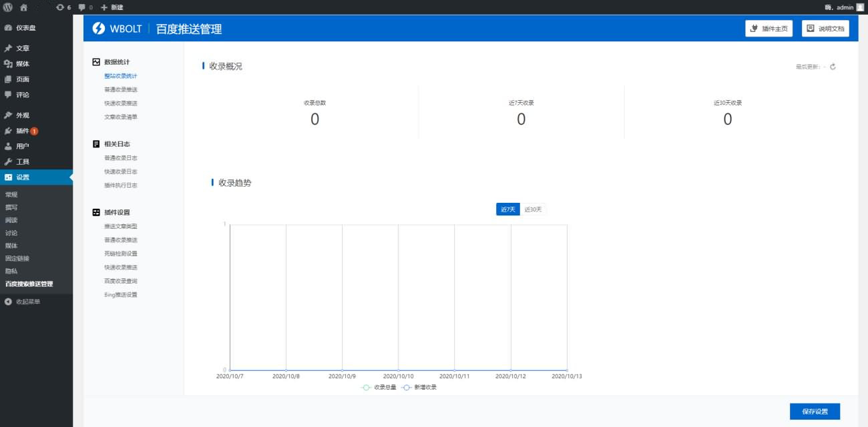Open 媒体 under the 设置 submenu
Image resolution: width=868 pixels, height=427 pixels.
click(11, 246)
